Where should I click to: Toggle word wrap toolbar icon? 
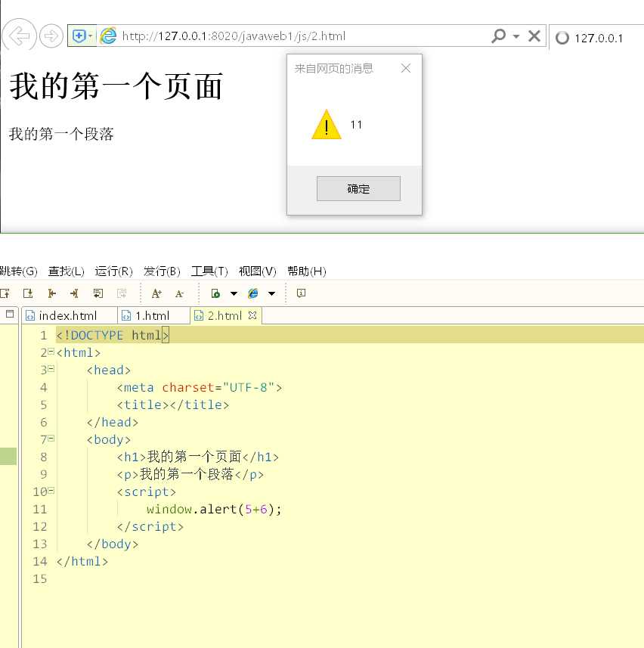click(98, 293)
